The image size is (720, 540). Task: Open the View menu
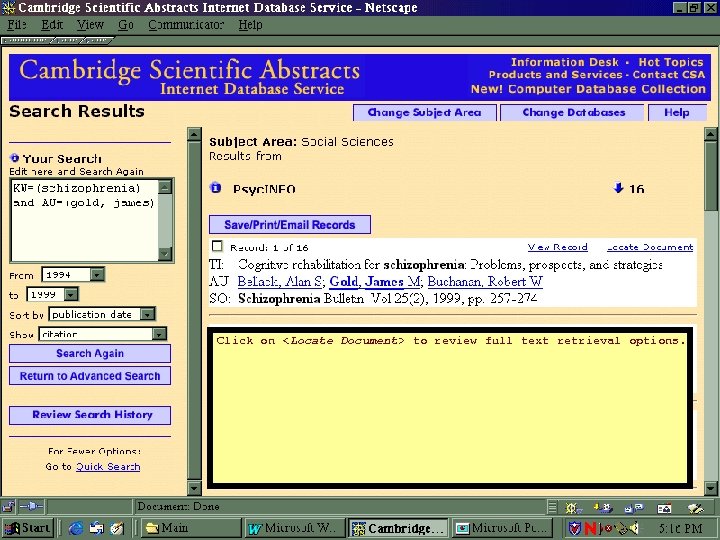(x=90, y=25)
